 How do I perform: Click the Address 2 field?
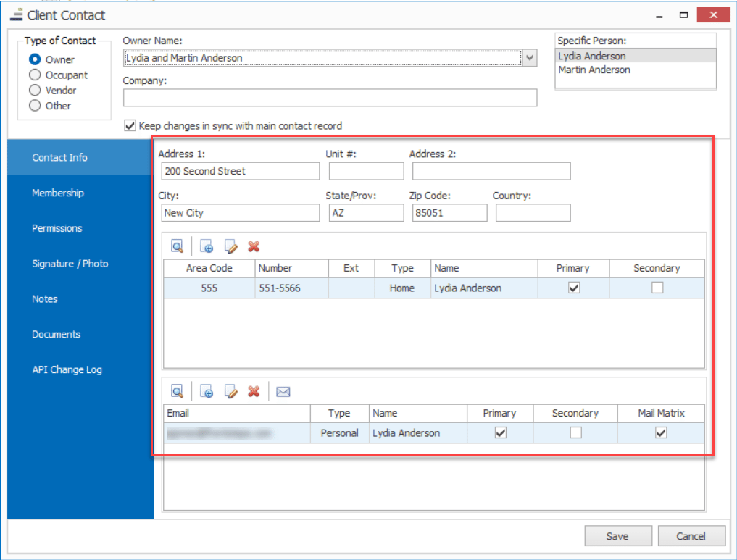coord(491,171)
